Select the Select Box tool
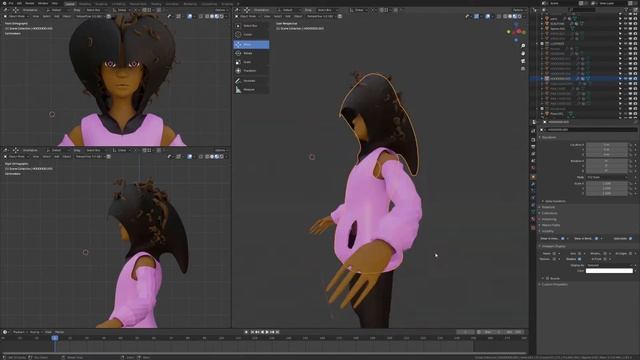This screenshot has height=360, width=640. (x=251, y=26)
